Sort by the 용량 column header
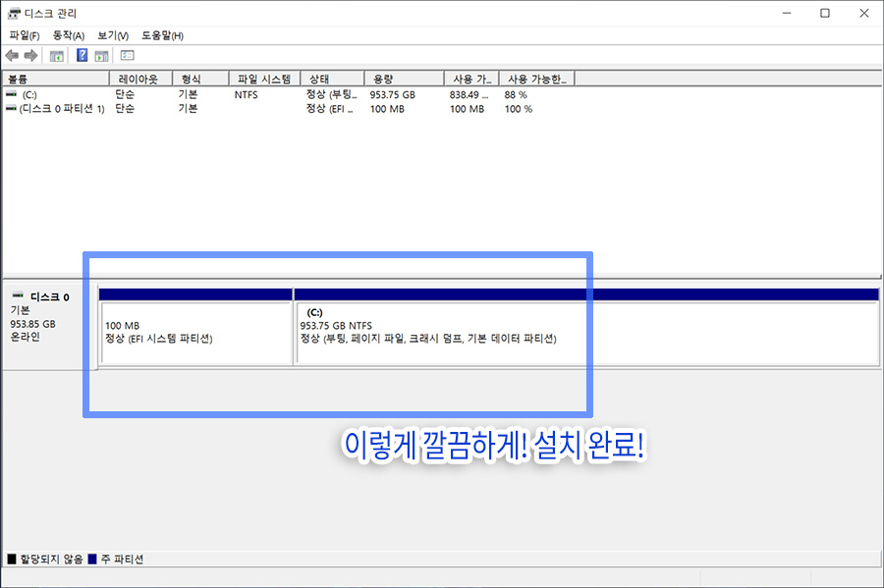The image size is (884, 588). (405, 79)
